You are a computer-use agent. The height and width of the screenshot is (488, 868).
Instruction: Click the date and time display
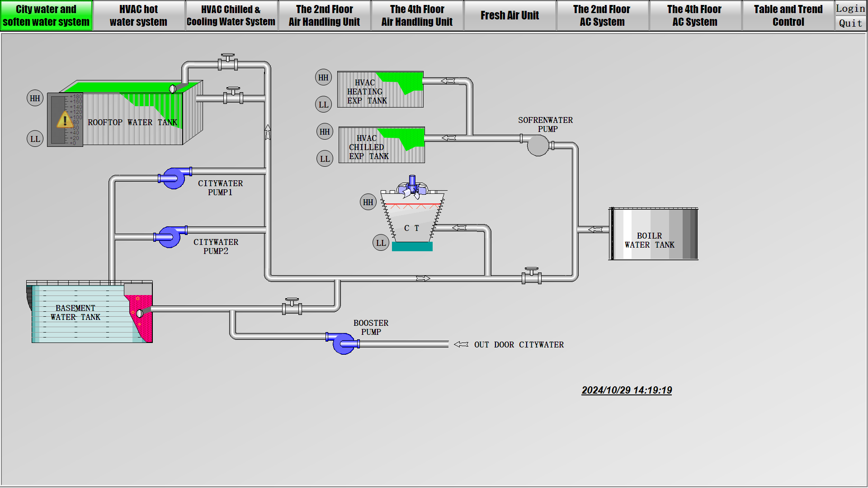626,390
